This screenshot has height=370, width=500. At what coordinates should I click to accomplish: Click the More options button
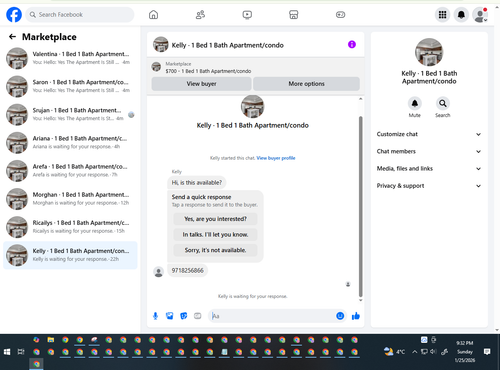306,84
